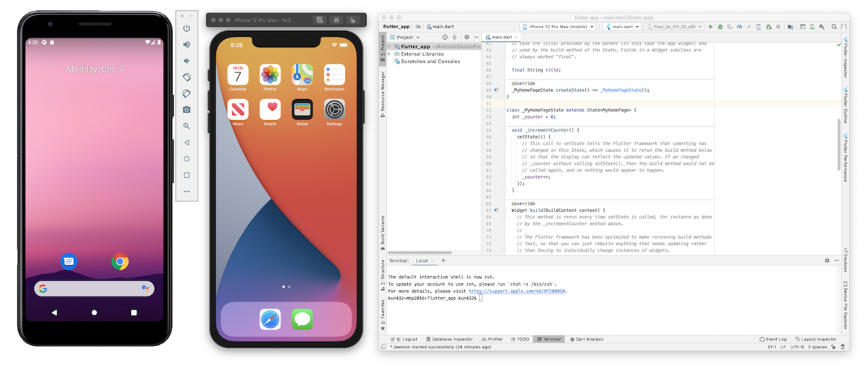Open Chrome on Android home screen
The width and height of the screenshot is (868, 371).
[120, 262]
